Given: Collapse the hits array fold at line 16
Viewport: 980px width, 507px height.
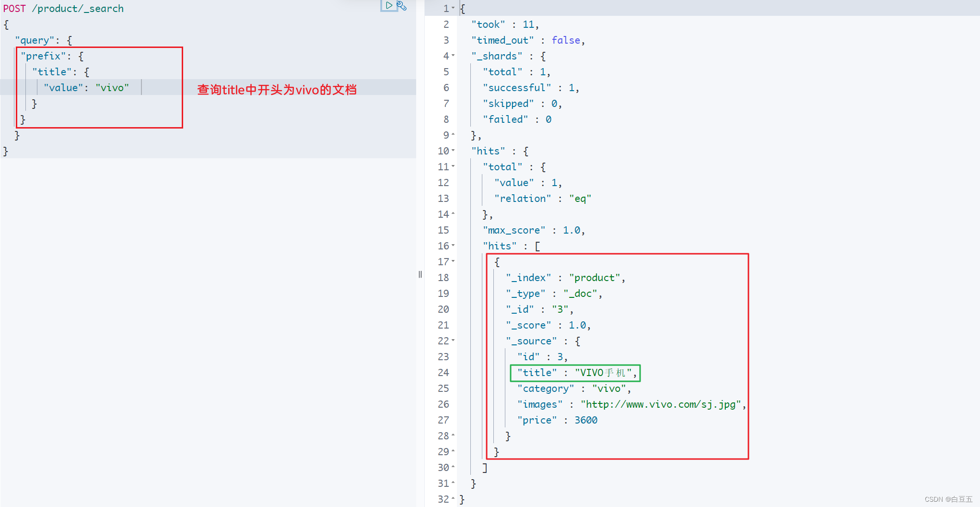Looking at the screenshot, I should click(453, 246).
